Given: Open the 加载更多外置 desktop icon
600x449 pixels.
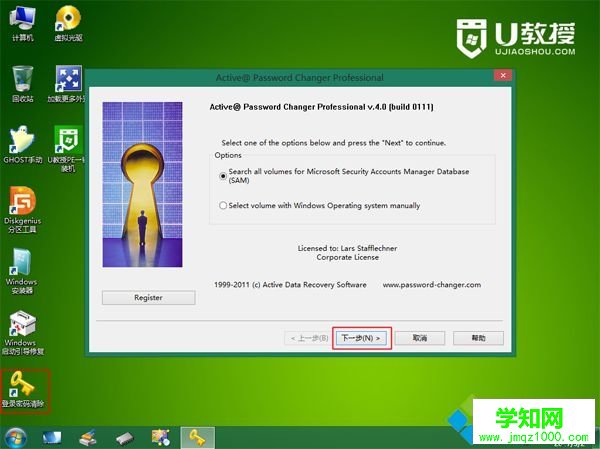Looking at the screenshot, I should pos(68,84).
